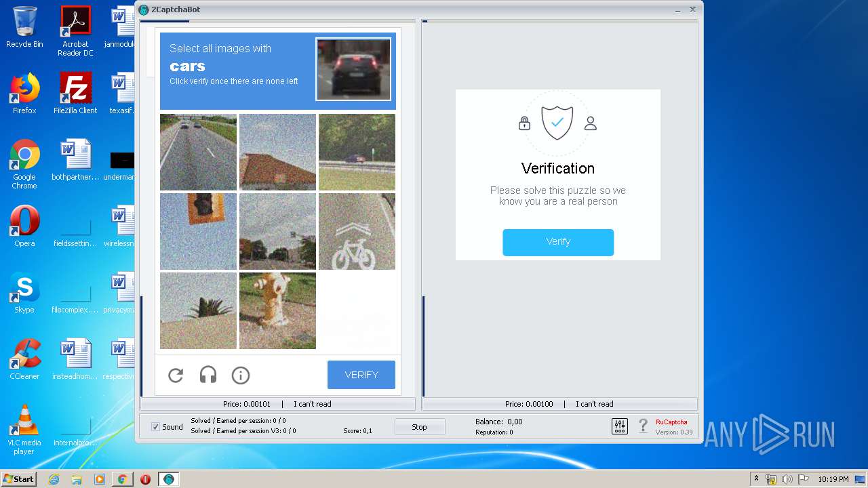Open CCleaner desktop shortcut

pyautogui.click(x=24, y=359)
